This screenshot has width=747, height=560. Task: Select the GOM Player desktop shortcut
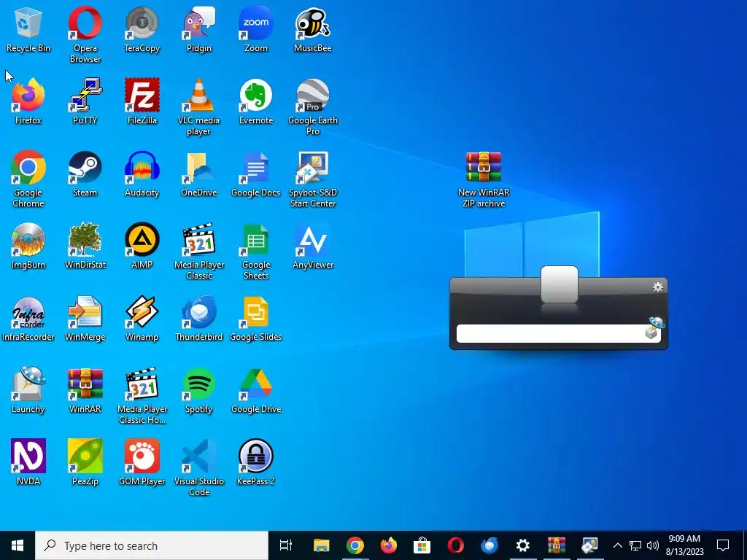[x=142, y=463]
